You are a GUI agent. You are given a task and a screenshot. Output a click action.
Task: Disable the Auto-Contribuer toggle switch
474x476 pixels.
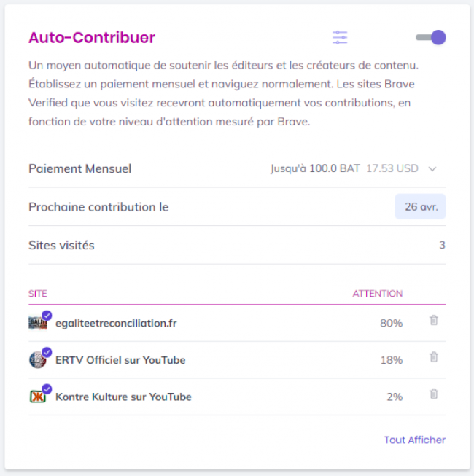(430, 37)
